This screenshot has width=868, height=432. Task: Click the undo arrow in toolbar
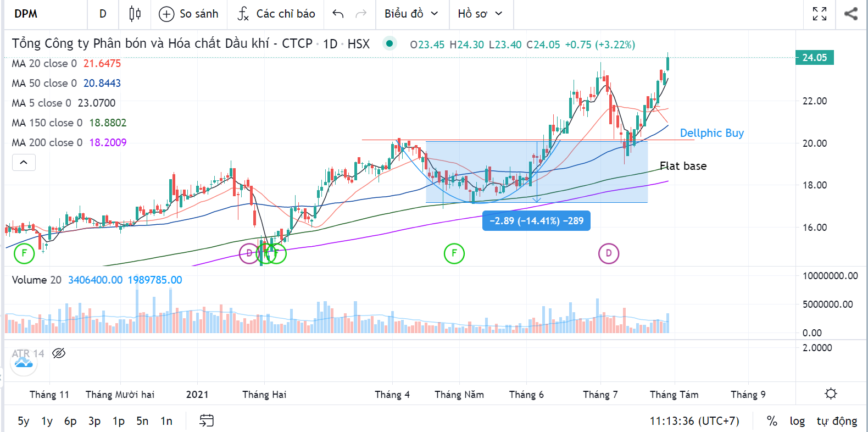(x=338, y=14)
